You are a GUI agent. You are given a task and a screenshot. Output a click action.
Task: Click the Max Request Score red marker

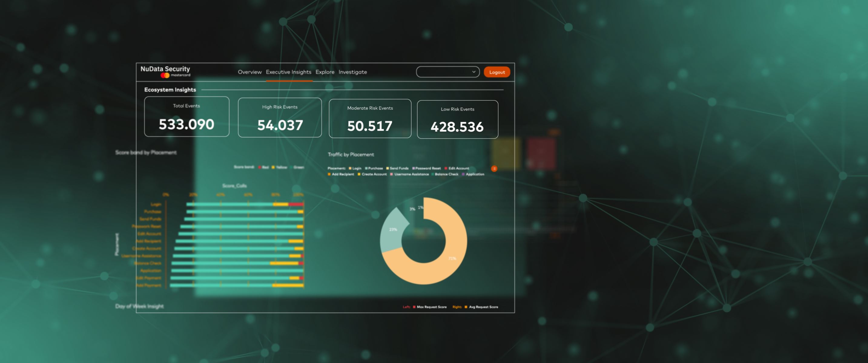pyautogui.click(x=414, y=307)
